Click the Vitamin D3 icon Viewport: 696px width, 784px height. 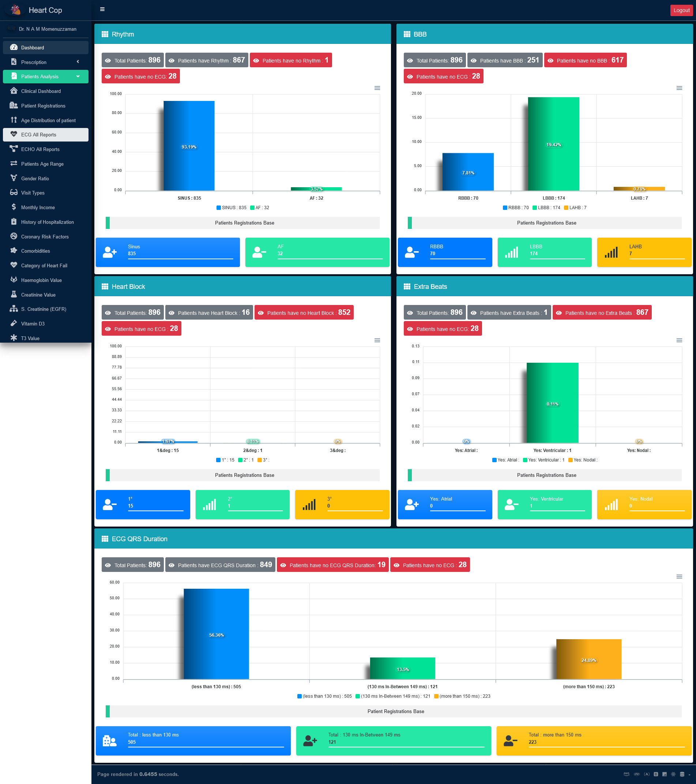(x=14, y=323)
